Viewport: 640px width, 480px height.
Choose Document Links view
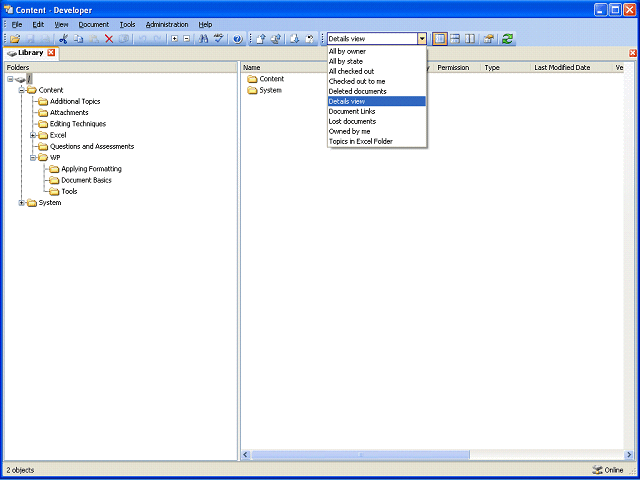[x=377, y=111]
